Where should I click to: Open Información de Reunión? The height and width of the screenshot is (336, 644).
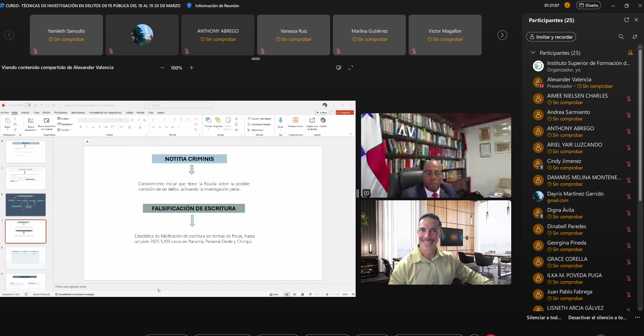pos(217,6)
